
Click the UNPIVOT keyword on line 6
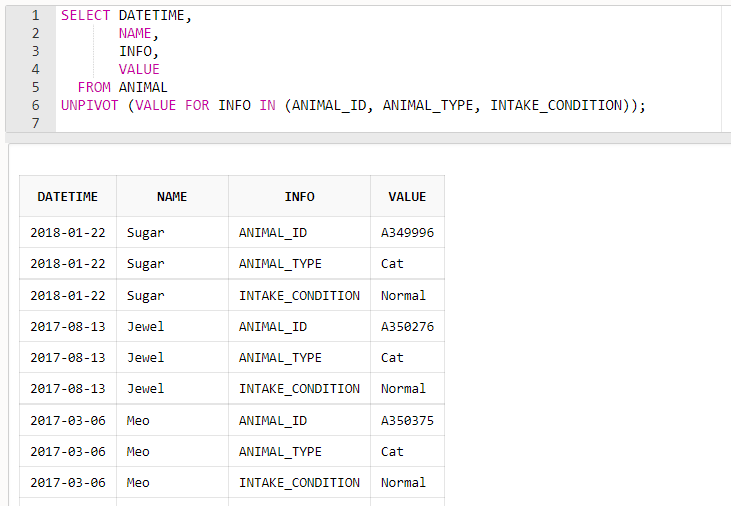(x=90, y=105)
